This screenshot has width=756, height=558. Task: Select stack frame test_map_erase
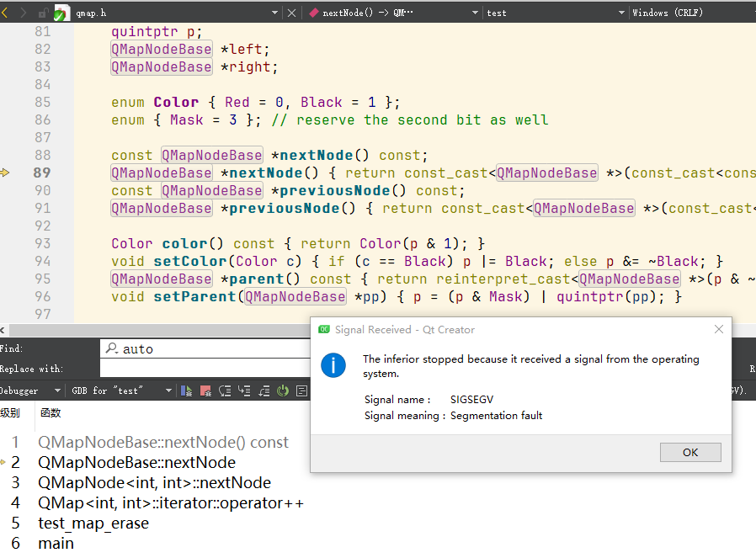(x=93, y=523)
